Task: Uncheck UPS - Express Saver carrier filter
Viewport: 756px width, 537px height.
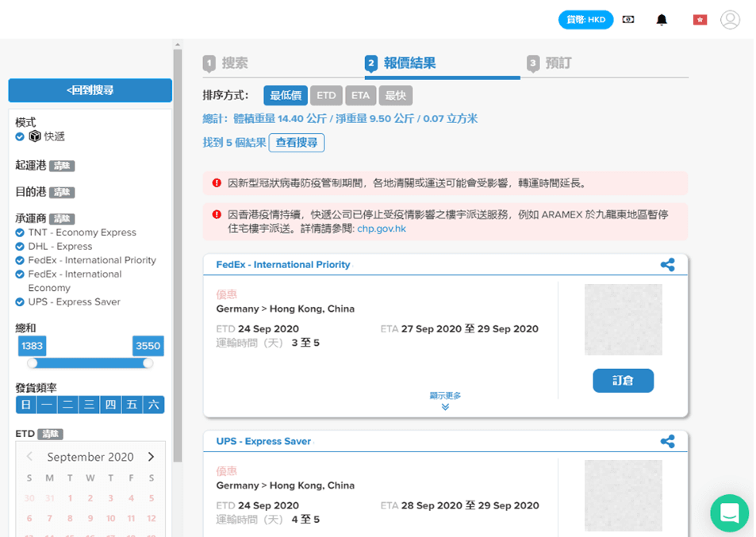Action: point(20,301)
